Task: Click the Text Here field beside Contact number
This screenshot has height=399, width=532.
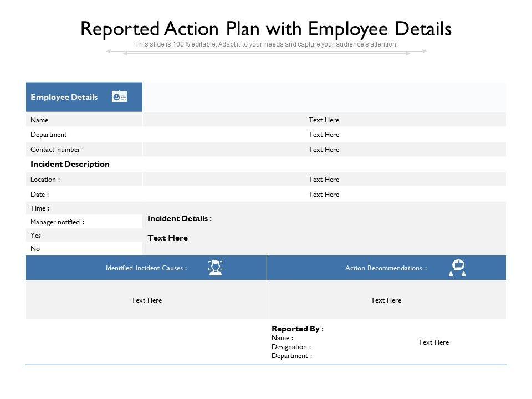Action: click(324, 150)
